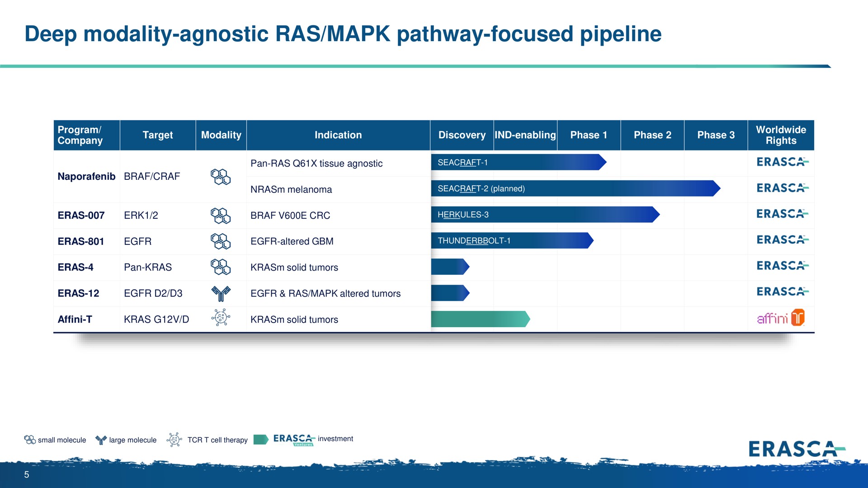The height and width of the screenshot is (488, 868).
Task: Select the ERAS-12 discovery stage arrow
Action: (450, 293)
